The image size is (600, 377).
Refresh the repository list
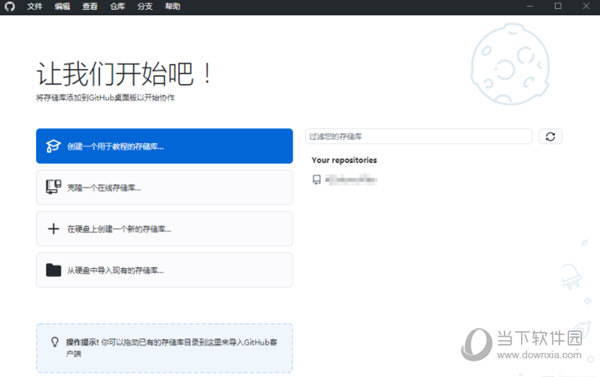(x=550, y=137)
